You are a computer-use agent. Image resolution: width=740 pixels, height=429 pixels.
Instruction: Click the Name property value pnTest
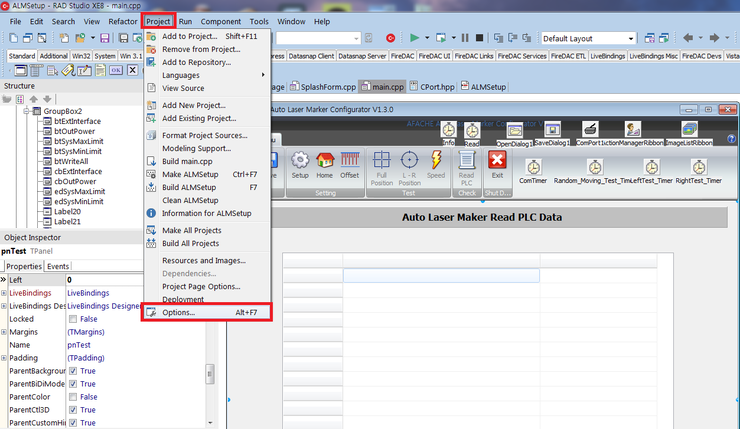[79, 345]
